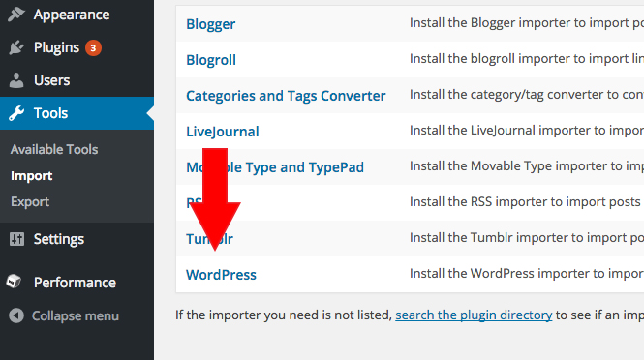Image resolution: width=644 pixels, height=360 pixels.
Task: Click search the plugin directory link
Action: pyautogui.click(x=474, y=315)
